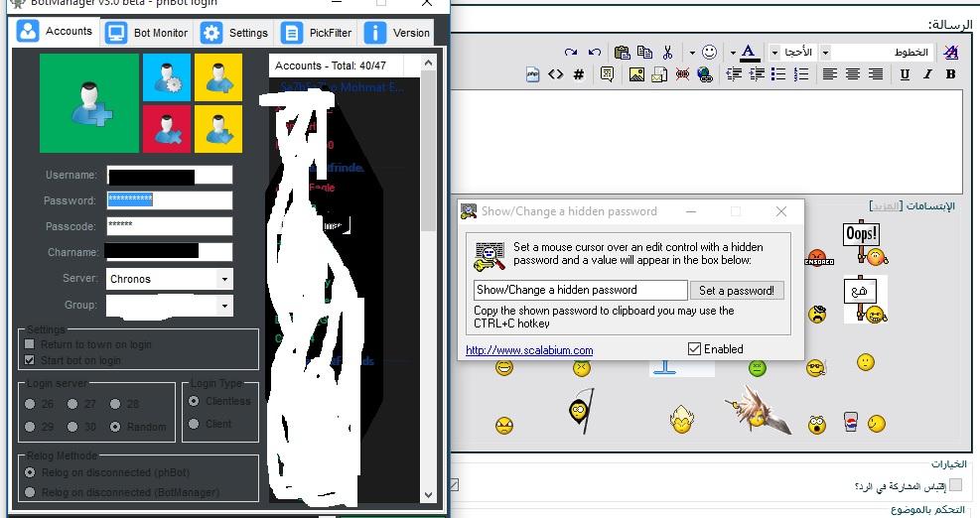Image resolution: width=980 pixels, height=518 pixels.
Task: Click the insert link globe icon
Action: [x=705, y=74]
